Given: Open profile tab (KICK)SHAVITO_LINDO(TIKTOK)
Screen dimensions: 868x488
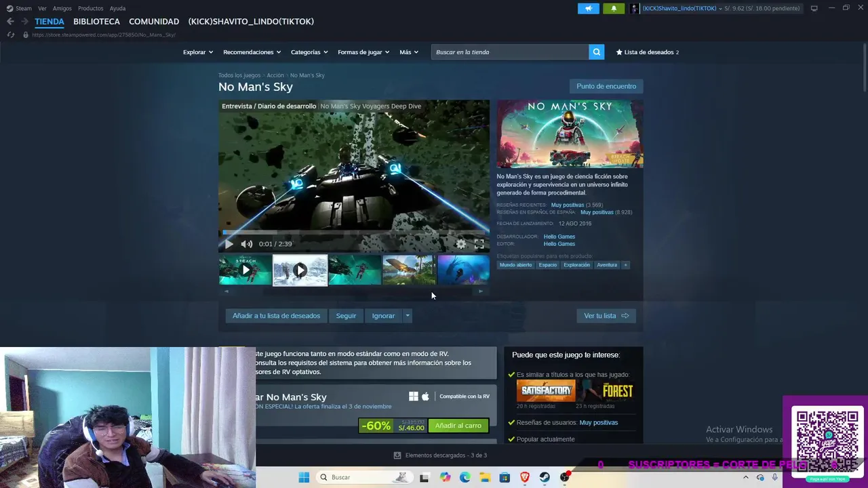Looking at the screenshot, I should coord(251,22).
